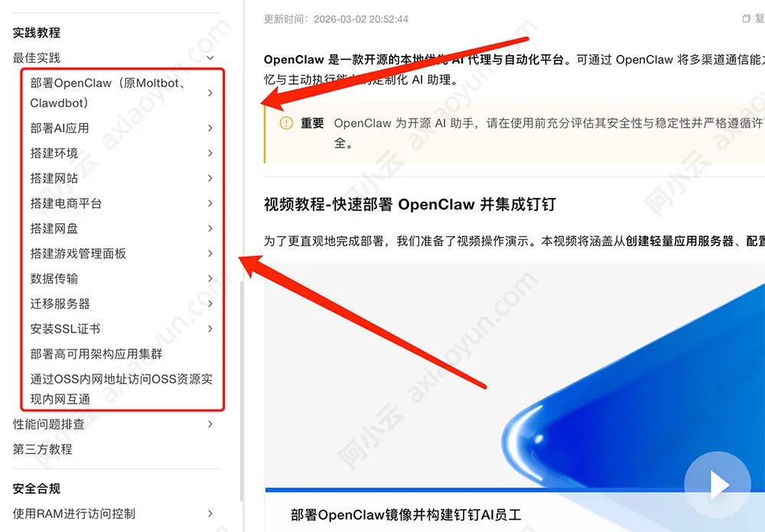Expand the 性能问题排查 chevron
The width and height of the screenshot is (765, 532).
click(210, 424)
